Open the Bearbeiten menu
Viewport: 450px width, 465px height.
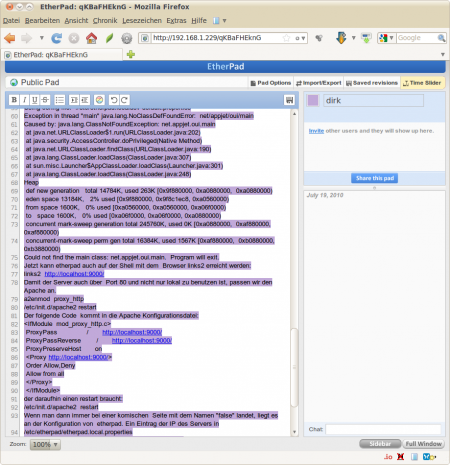click(42, 21)
